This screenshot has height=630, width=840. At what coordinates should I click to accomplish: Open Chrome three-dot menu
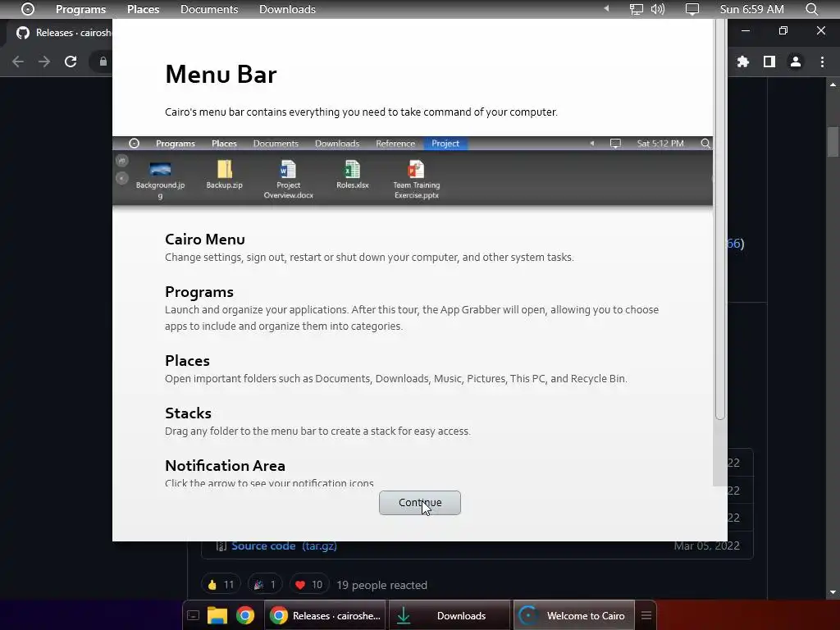click(x=822, y=62)
